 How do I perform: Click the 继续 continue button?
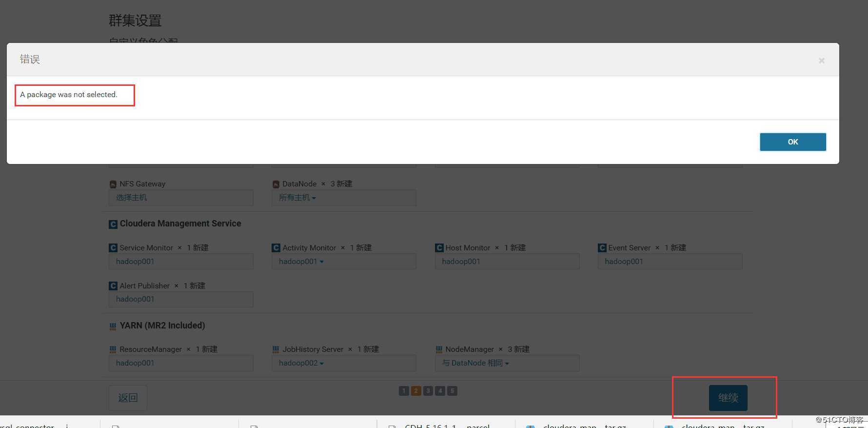[x=728, y=398]
